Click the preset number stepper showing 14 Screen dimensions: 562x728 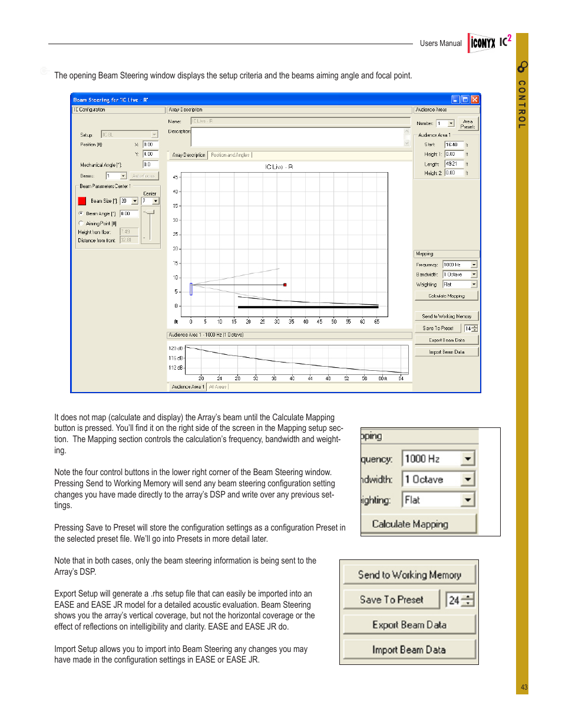pos(471,328)
